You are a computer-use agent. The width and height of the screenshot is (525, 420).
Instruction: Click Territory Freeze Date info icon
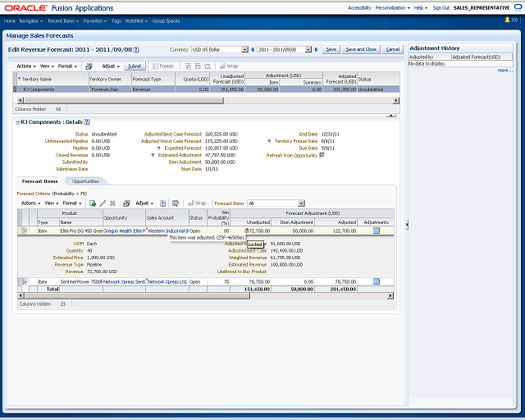[269, 141]
